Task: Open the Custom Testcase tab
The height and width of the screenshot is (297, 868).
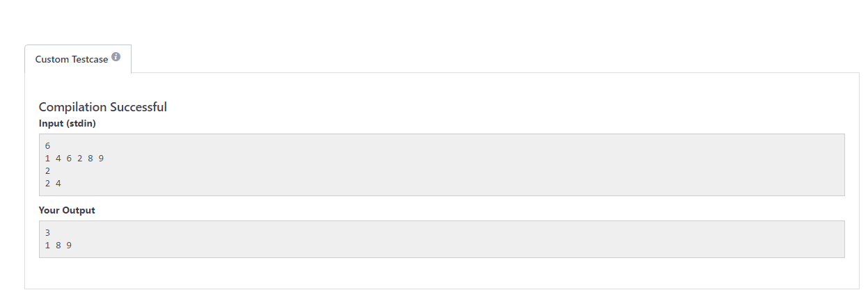Action: coord(78,59)
